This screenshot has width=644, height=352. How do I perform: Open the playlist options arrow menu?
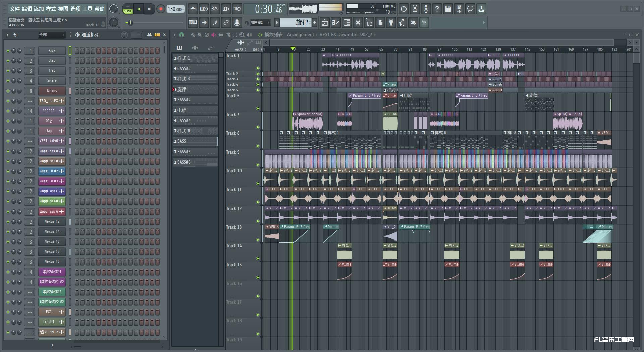click(x=174, y=35)
